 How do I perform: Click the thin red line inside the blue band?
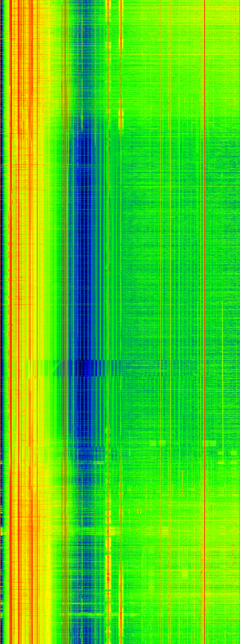(x=78, y=250)
